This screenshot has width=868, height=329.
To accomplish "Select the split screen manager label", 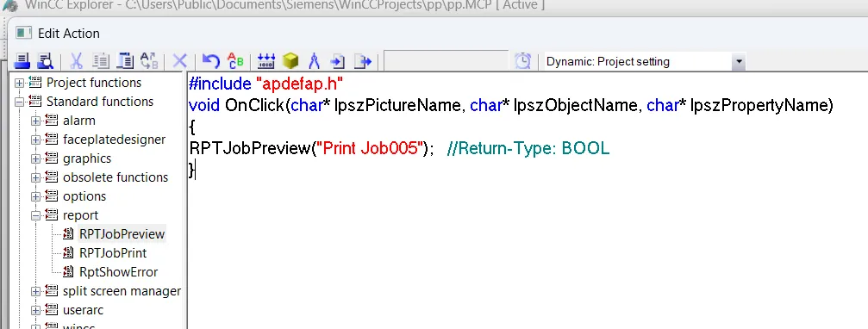I will pyautogui.click(x=122, y=291).
